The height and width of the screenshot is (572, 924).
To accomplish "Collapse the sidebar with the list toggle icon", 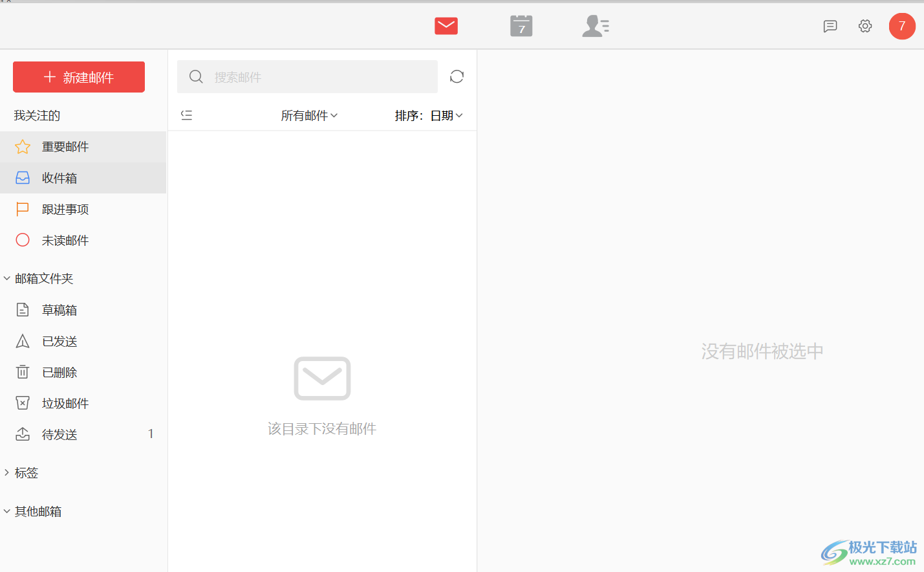I will tap(187, 115).
